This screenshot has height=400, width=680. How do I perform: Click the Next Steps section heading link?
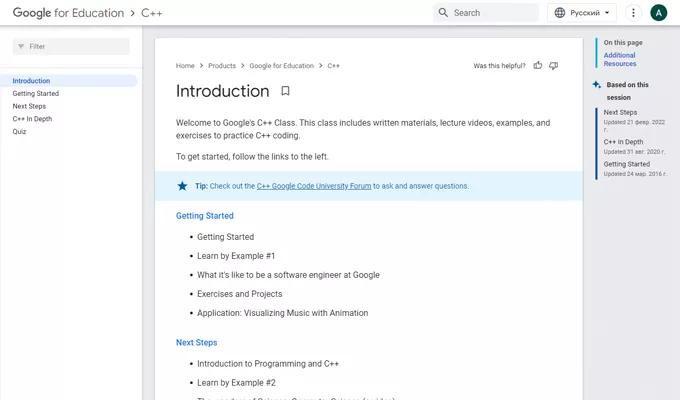[196, 342]
